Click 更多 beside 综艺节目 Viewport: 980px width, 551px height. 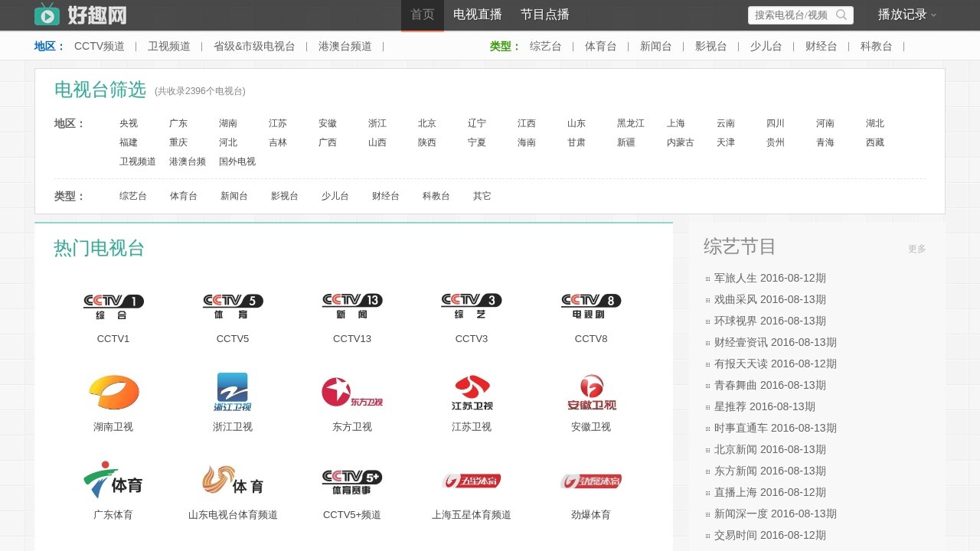[916, 249]
